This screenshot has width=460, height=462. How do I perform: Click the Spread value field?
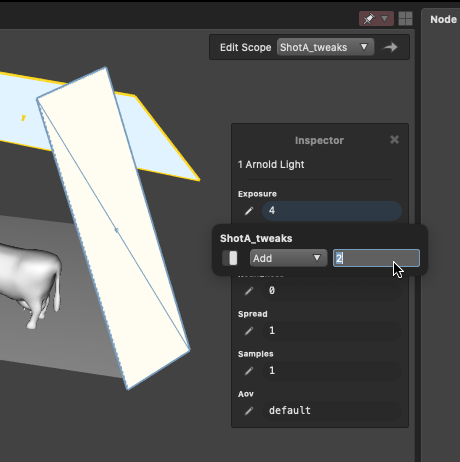332,331
